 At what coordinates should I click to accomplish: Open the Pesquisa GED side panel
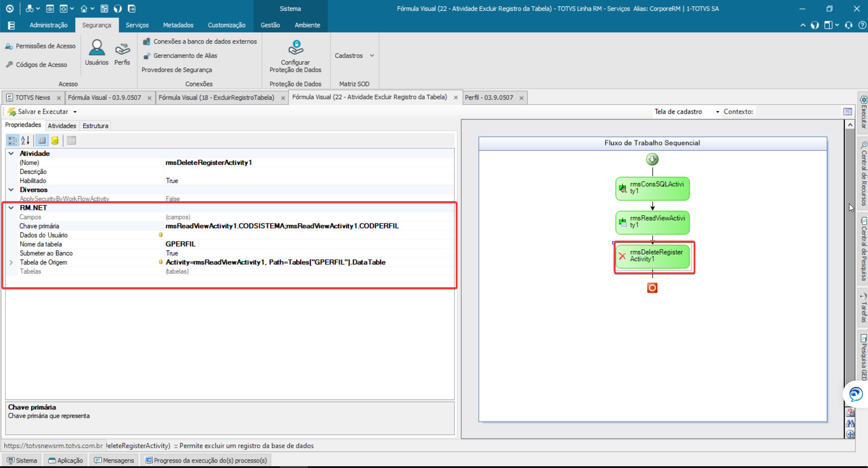pos(863,357)
